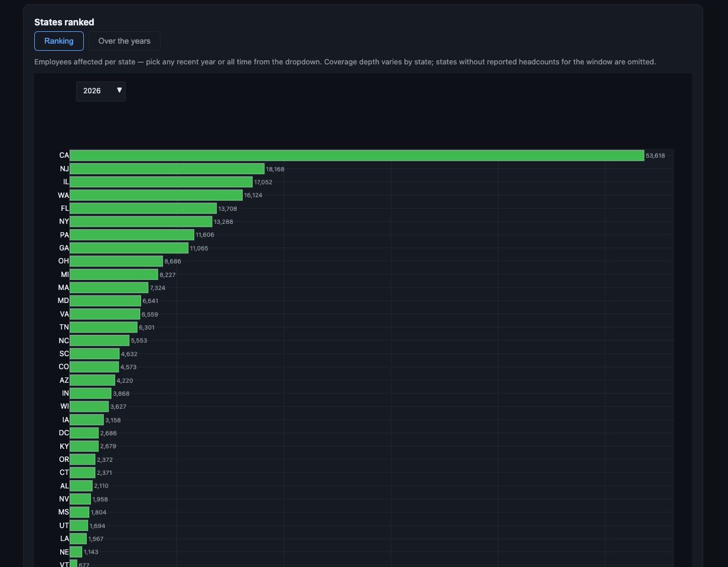Screen dimensions: 728x567
Task: Click the MS axis label
Action: click(x=64, y=512)
